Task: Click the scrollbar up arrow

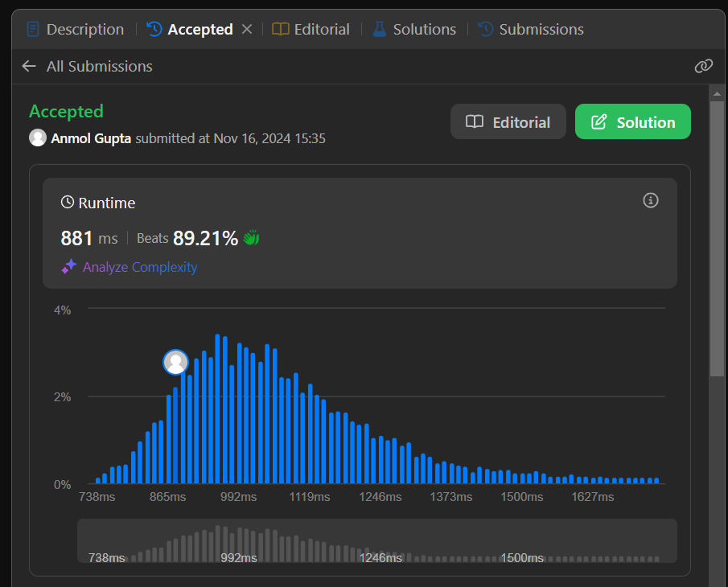Action: point(717,94)
